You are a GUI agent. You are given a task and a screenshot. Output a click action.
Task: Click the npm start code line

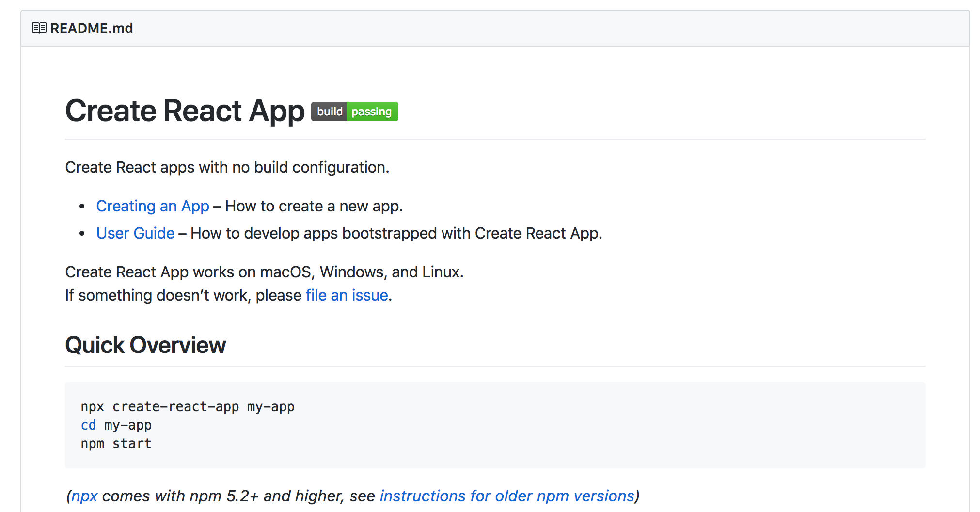pos(116,444)
